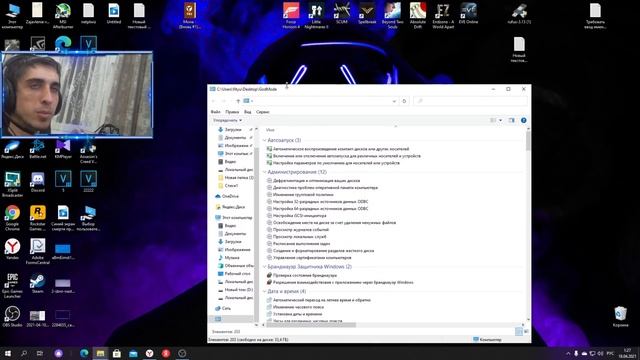
Task: Collapse the Администрирование (12) group
Action: 264,172
